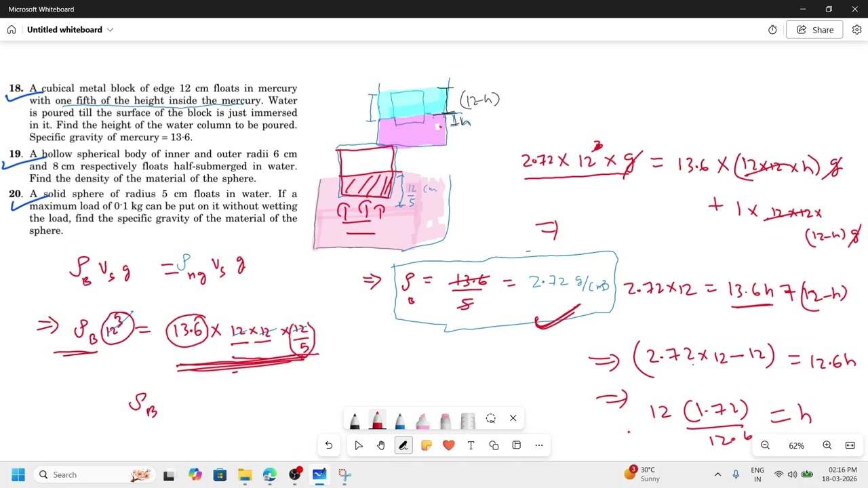Click the taskbar Search box
This screenshot has width=868, height=488.
coord(94,474)
